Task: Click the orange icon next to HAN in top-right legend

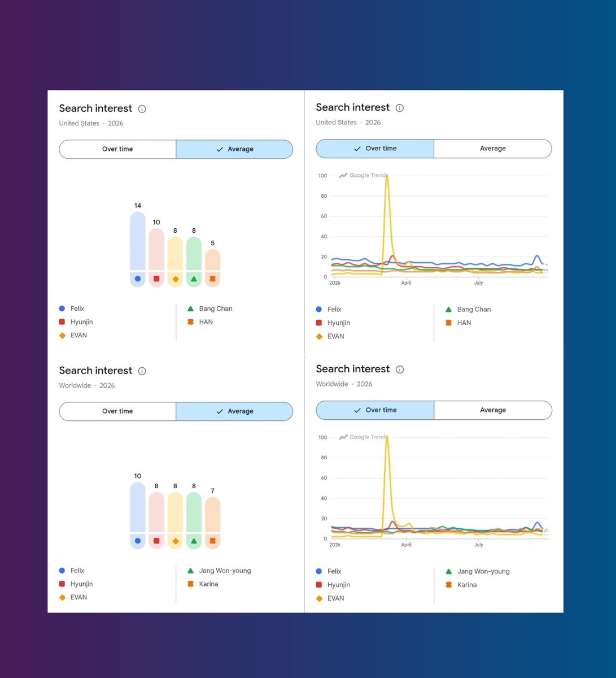Action: point(448,323)
